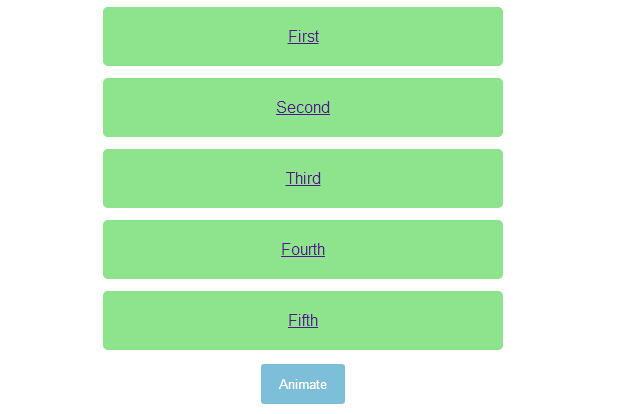Click green box area right of Second link

420,108
